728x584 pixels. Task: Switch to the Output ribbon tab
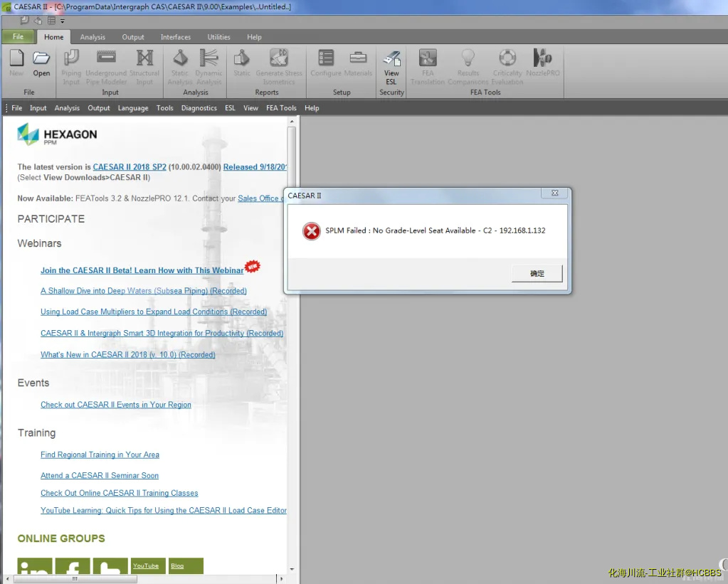click(x=133, y=37)
